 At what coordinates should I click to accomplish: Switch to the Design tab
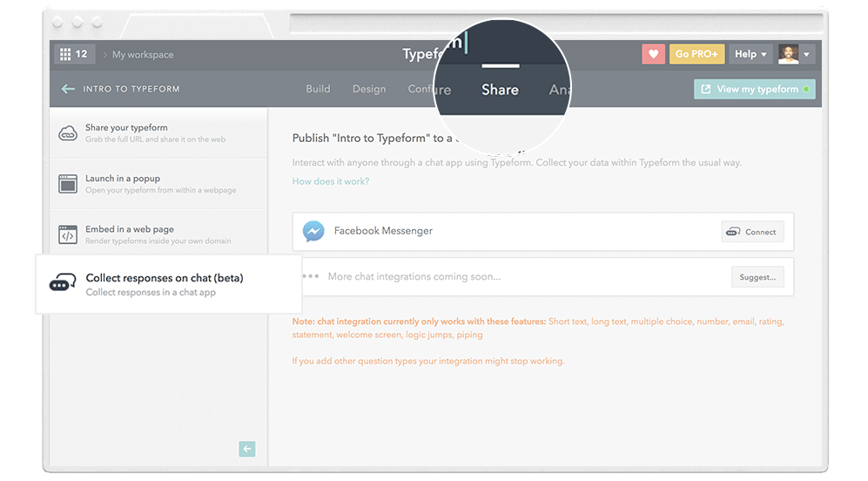pyautogui.click(x=369, y=89)
